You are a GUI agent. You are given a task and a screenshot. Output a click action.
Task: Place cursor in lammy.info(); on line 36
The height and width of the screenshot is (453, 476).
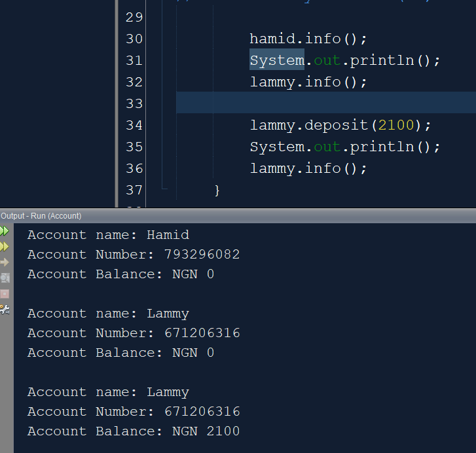coord(308,168)
